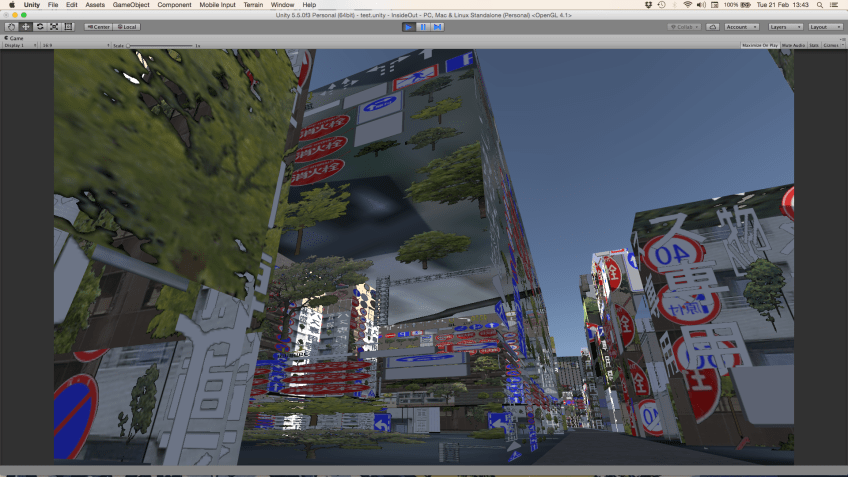The image size is (848, 477).
Task: Open the cloud services panel
Action: click(712, 27)
